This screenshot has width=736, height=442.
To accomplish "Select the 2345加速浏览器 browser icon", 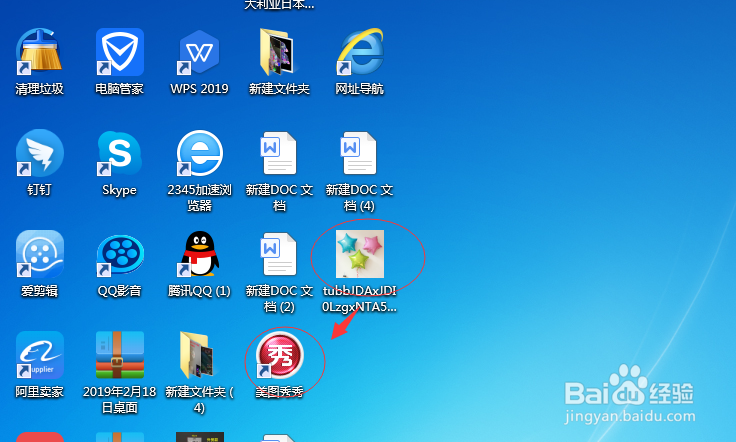I will [x=199, y=153].
